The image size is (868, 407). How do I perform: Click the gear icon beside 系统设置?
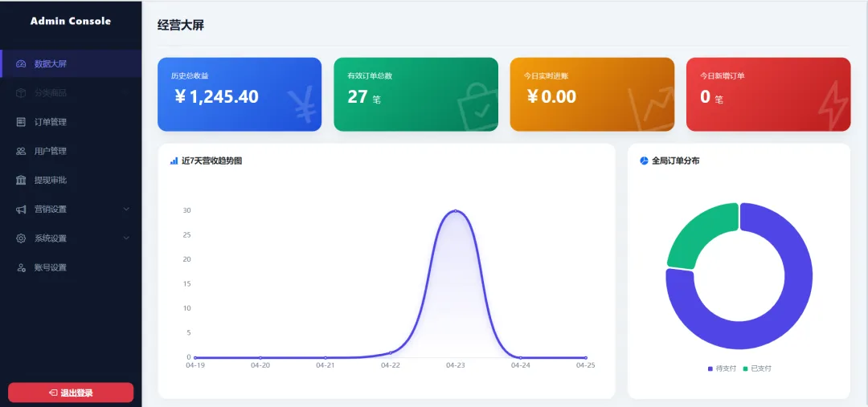tap(21, 238)
